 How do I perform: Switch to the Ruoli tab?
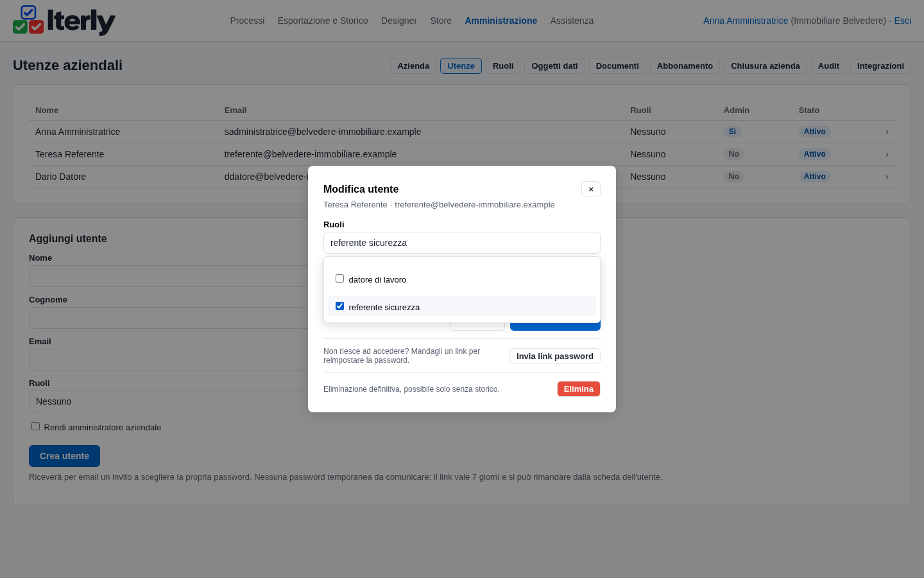tap(503, 66)
